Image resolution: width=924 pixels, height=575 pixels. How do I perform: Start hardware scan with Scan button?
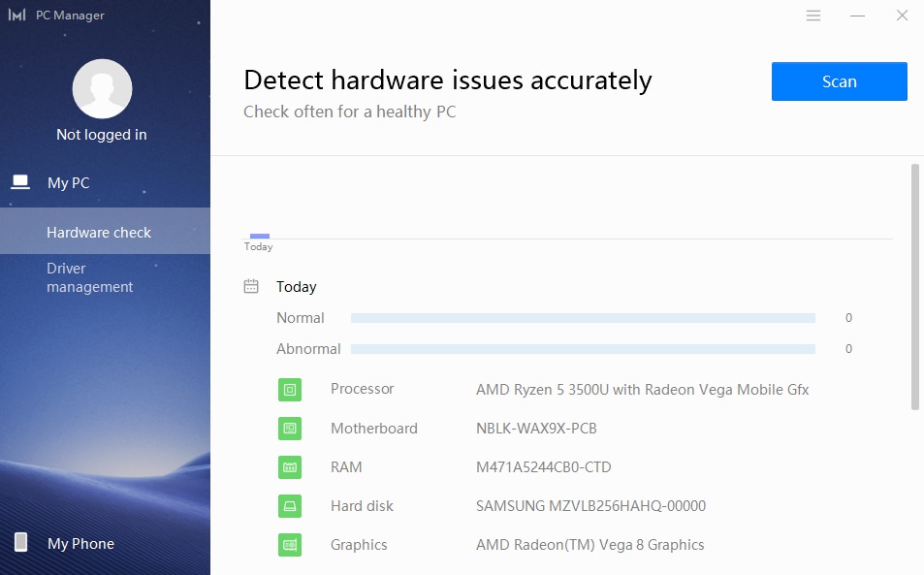839,81
